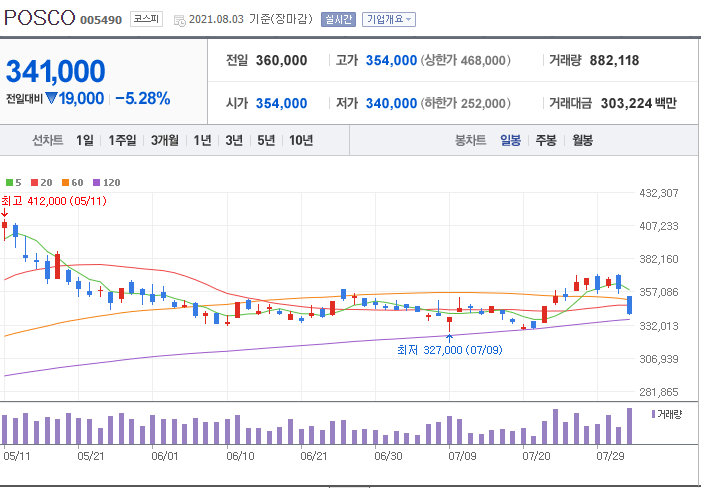
Task: Select the 3년 line chart tab
Action: click(x=234, y=140)
